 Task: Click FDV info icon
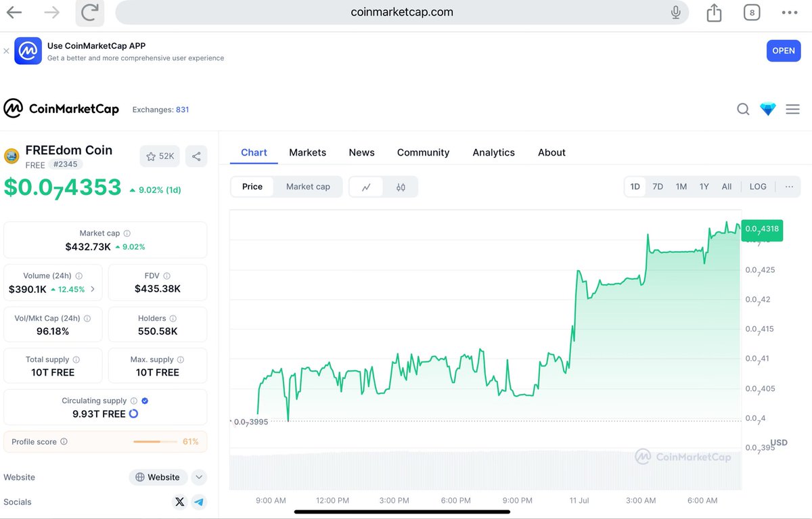166,276
